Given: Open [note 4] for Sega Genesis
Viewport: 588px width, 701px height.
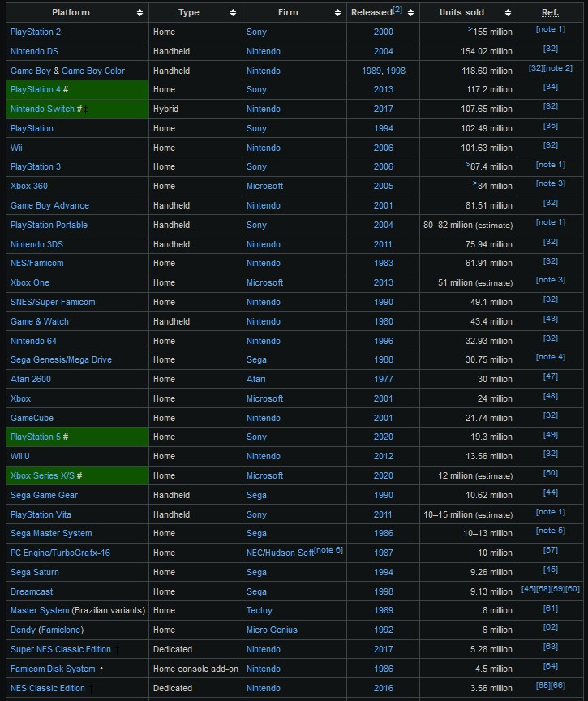Looking at the screenshot, I should coord(551,357).
